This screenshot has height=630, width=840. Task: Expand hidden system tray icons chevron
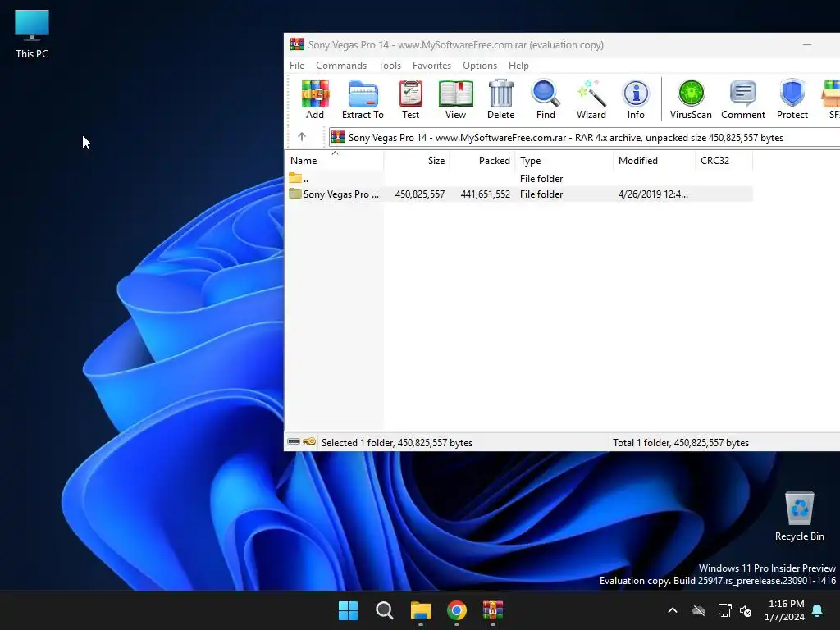click(x=673, y=610)
